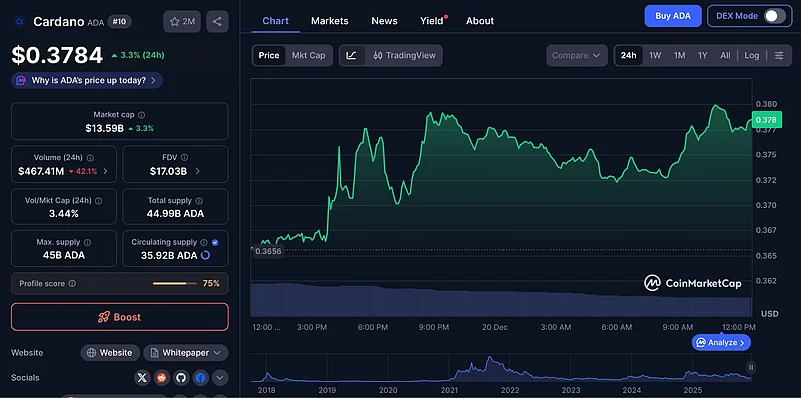Click Vol/Mkt Cap (24h) info icon
801x398 pixels.
[99, 201]
